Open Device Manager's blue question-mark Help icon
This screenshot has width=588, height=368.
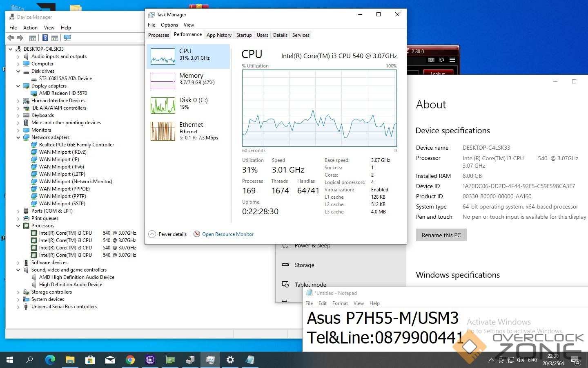click(45, 38)
